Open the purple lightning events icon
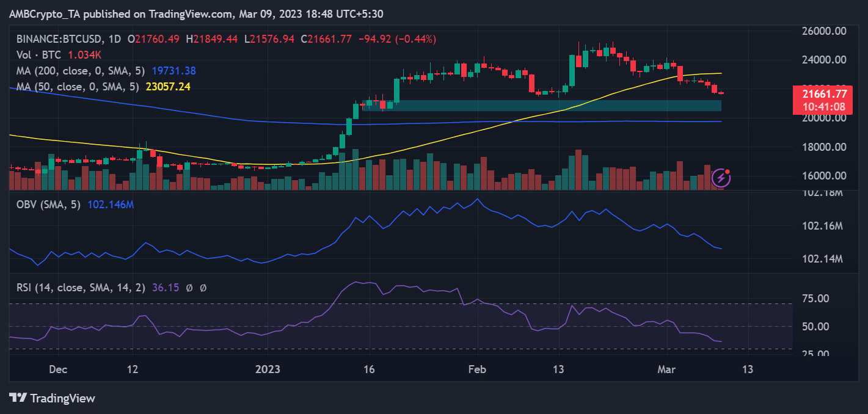This screenshot has width=868, height=414. pyautogui.click(x=721, y=177)
